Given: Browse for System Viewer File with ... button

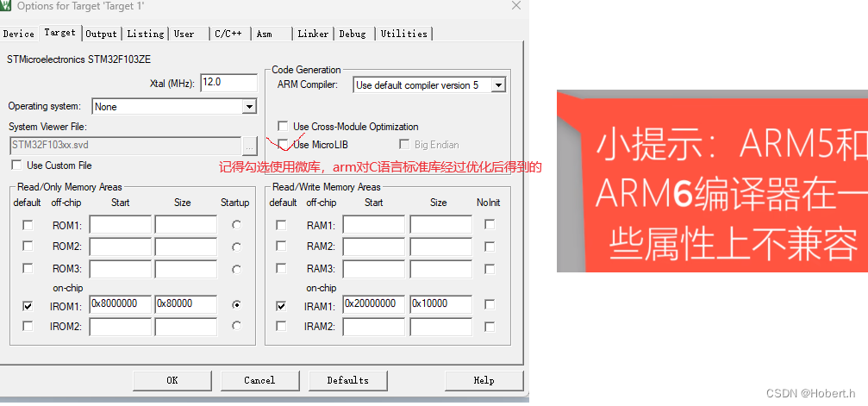Looking at the screenshot, I should tap(250, 147).
